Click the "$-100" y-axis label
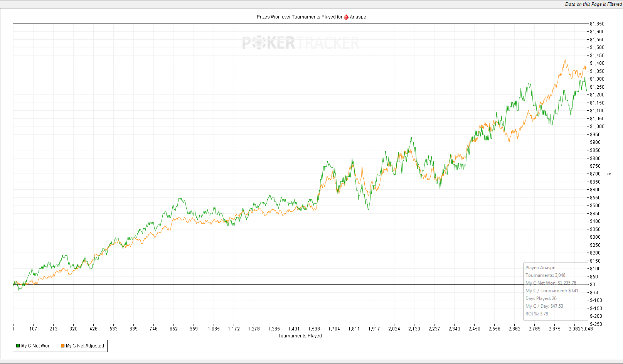The width and height of the screenshot is (623, 364). (x=596, y=300)
